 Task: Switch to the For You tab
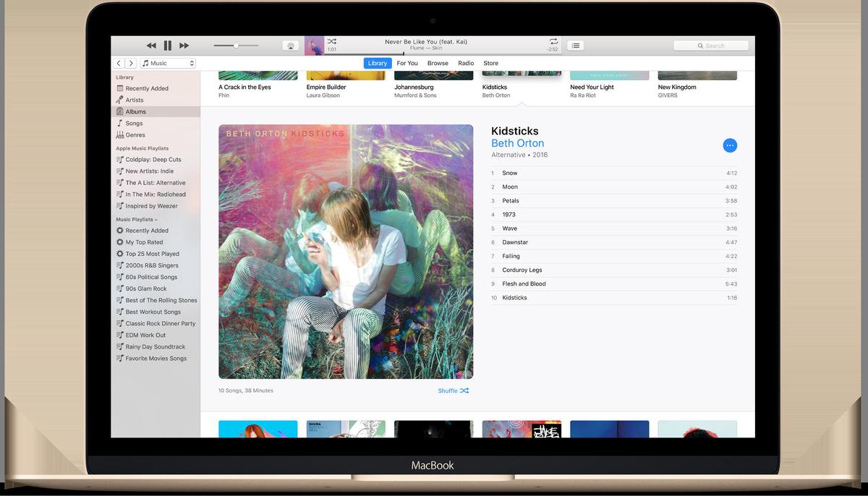(x=407, y=64)
